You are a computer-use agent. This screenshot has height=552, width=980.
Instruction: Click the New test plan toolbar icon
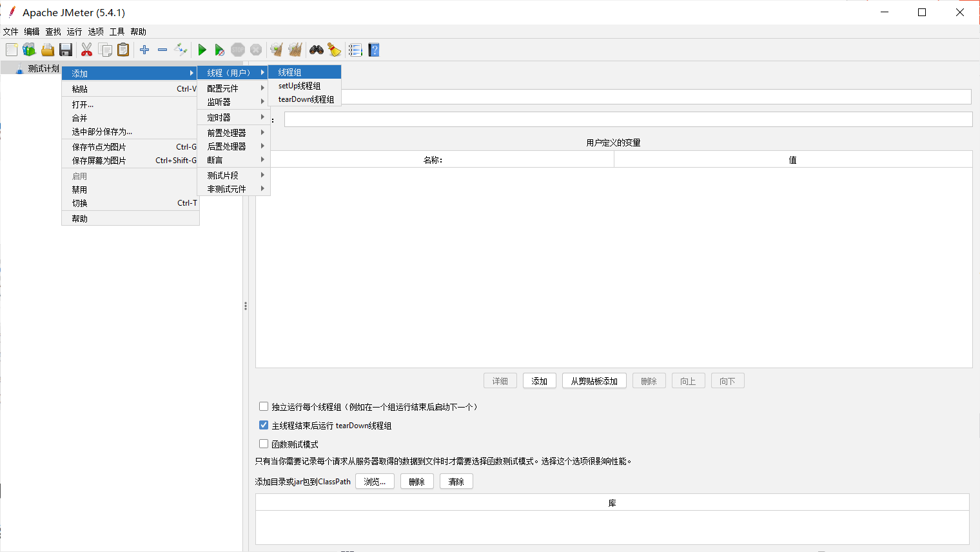point(12,50)
